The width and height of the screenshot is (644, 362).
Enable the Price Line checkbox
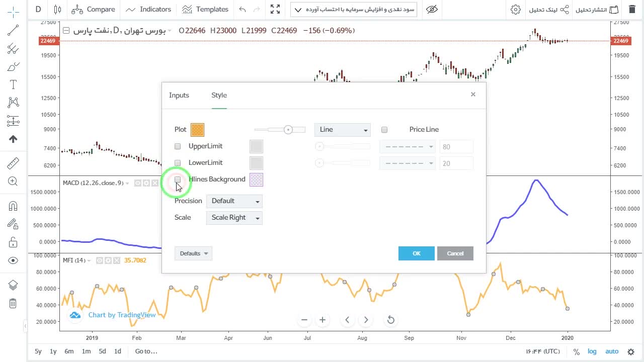tap(384, 130)
